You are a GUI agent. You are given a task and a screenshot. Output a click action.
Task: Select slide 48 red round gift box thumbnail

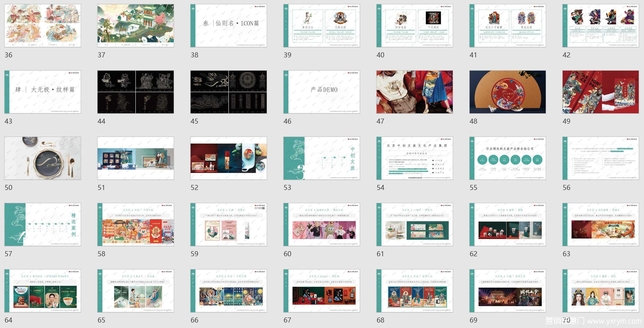[x=508, y=92]
